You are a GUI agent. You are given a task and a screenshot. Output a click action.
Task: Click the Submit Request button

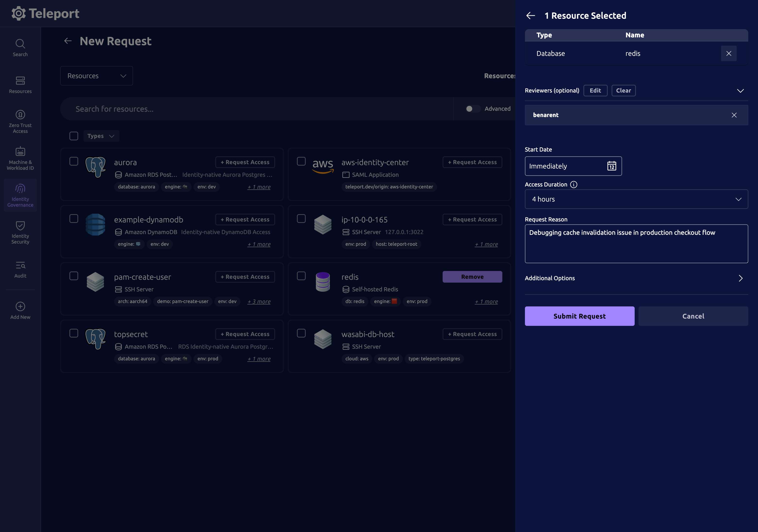click(x=579, y=316)
